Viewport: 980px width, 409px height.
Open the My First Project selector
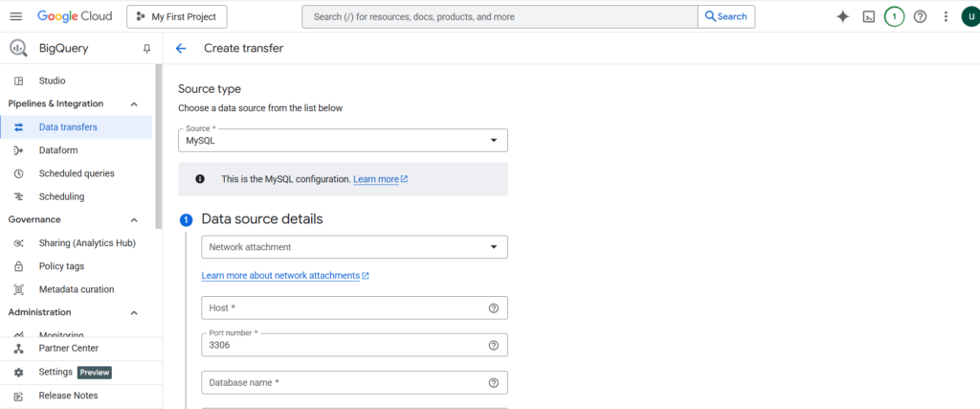tap(177, 17)
